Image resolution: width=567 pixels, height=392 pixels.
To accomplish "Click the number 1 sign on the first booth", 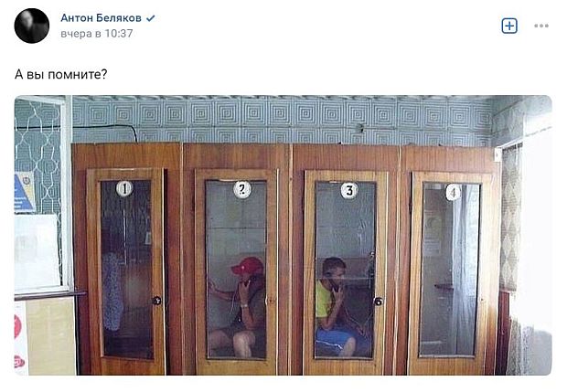I will (124, 188).
